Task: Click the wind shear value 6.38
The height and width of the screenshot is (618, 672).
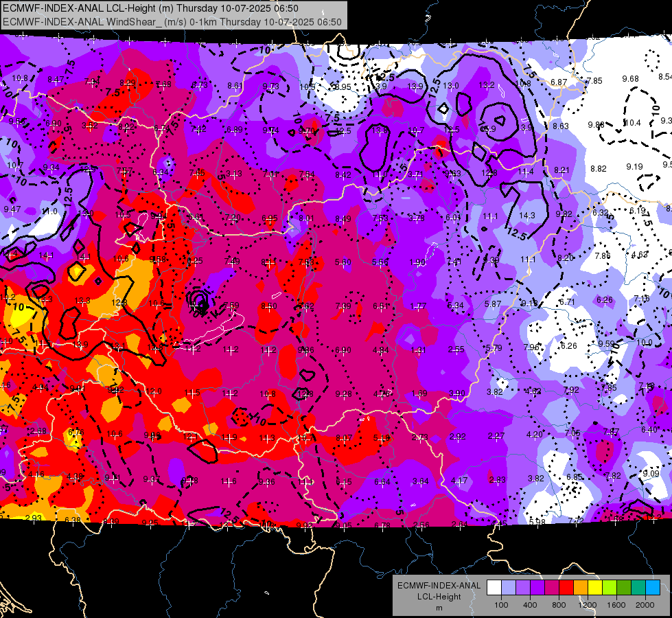Action: pyautogui.click(x=73, y=520)
